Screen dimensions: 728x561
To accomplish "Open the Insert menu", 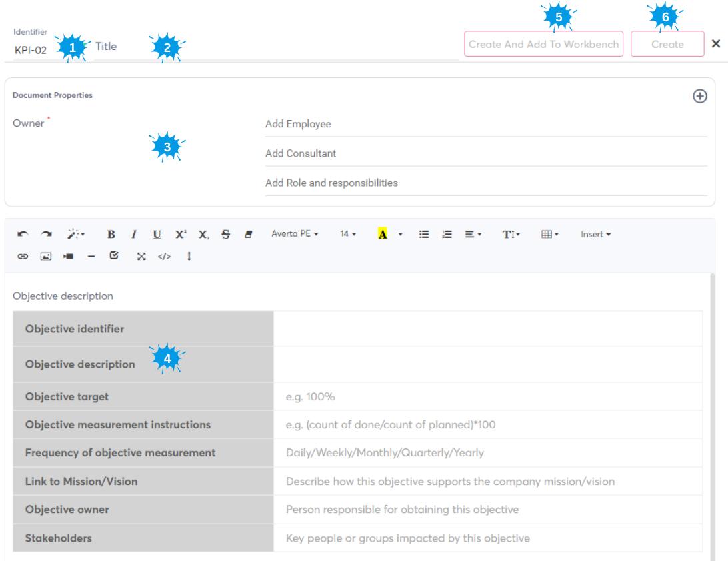I will tap(595, 235).
